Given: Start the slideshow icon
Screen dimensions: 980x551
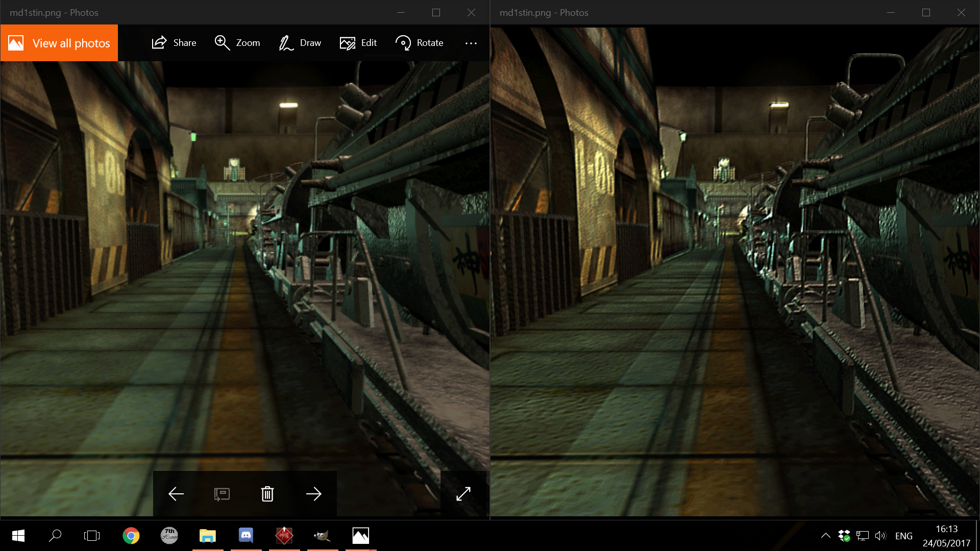Looking at the screenshot, I should pyautogui.click(x=222, y=494).
